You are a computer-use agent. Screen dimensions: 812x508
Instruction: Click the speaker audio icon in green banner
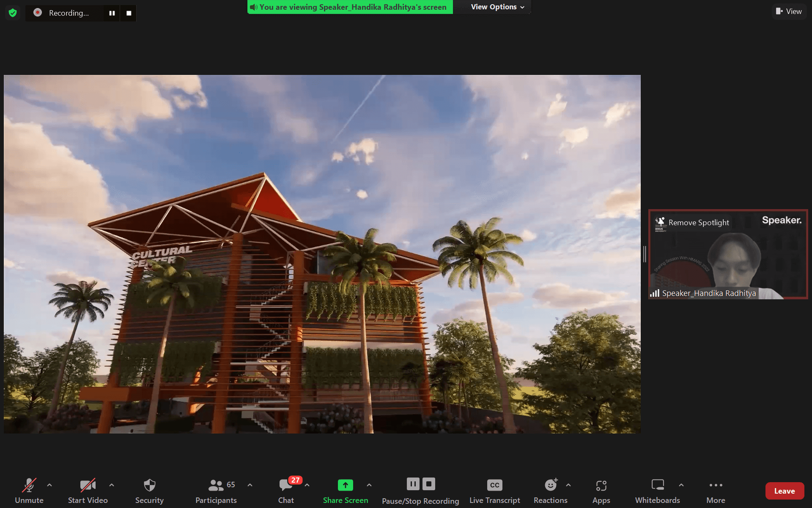(x=253, y=7)
